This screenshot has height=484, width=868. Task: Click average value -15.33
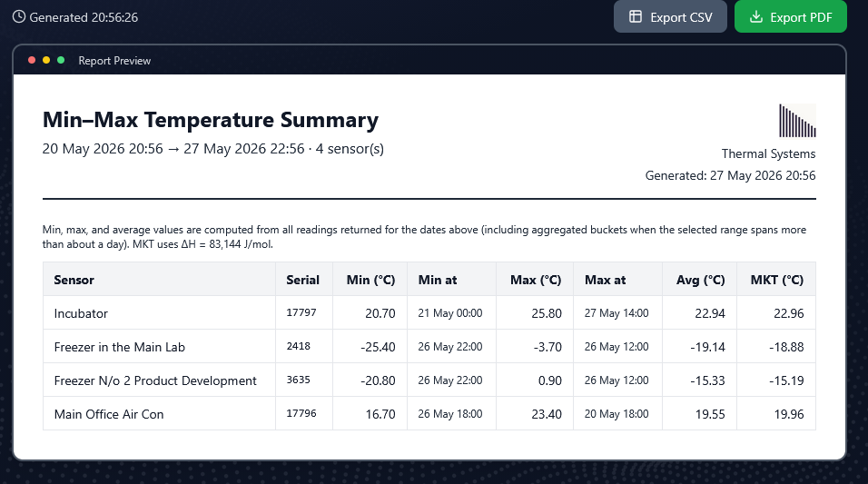(707, 381)
